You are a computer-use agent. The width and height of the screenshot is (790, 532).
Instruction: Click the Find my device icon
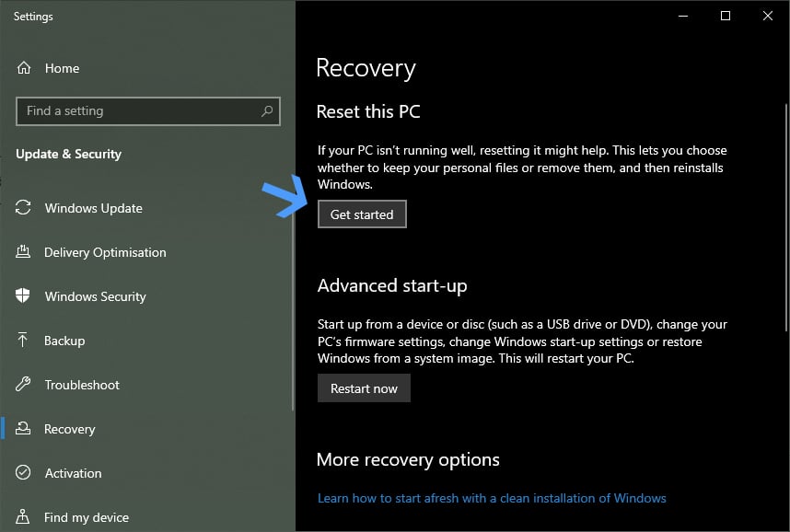pyautogui.click(x=22, y=517)
